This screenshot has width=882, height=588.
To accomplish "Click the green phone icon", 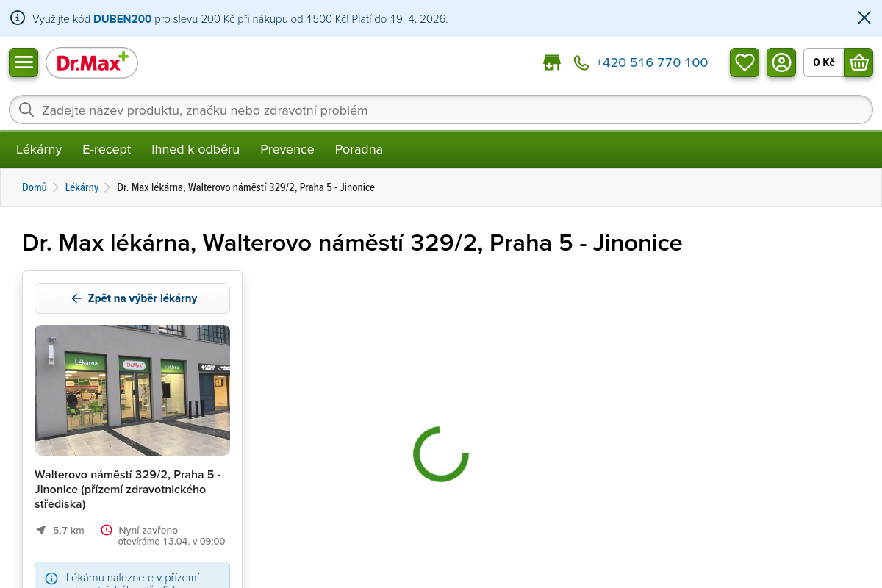I will tap(581, 63).
